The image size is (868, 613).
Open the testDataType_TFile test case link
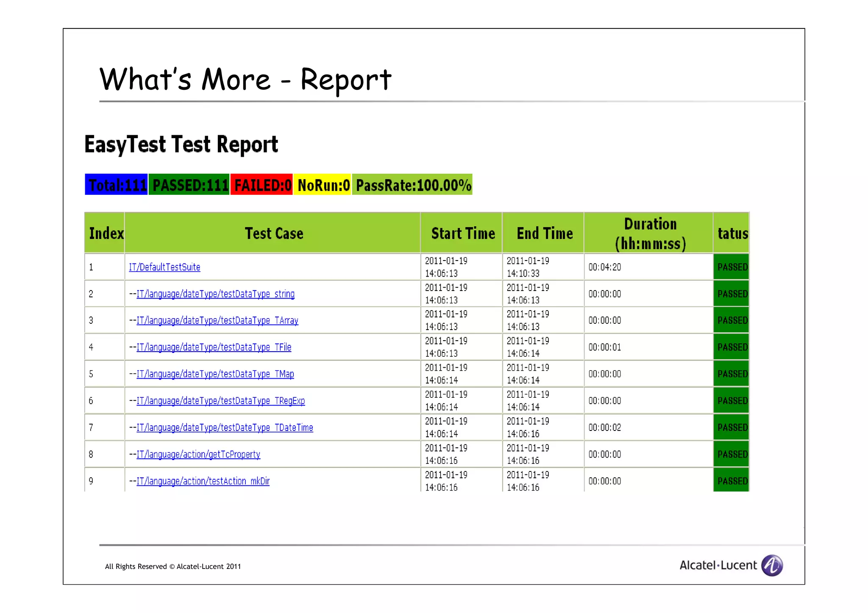[x=214, y=347]
